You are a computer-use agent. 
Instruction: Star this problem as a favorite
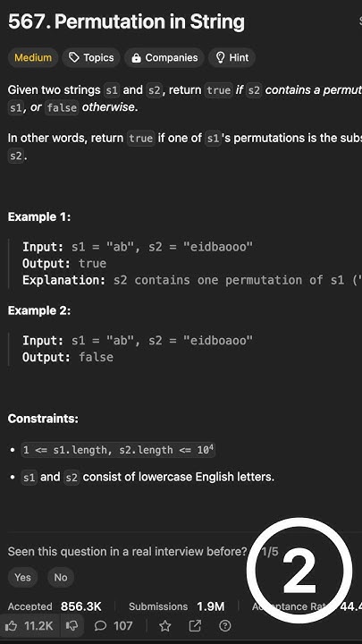click(165, 626)
